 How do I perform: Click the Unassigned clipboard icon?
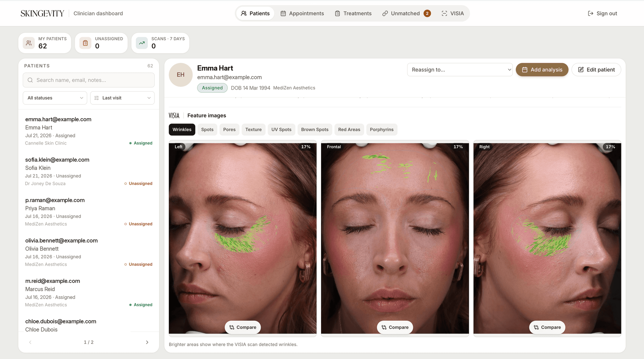[x=85, y=43]
